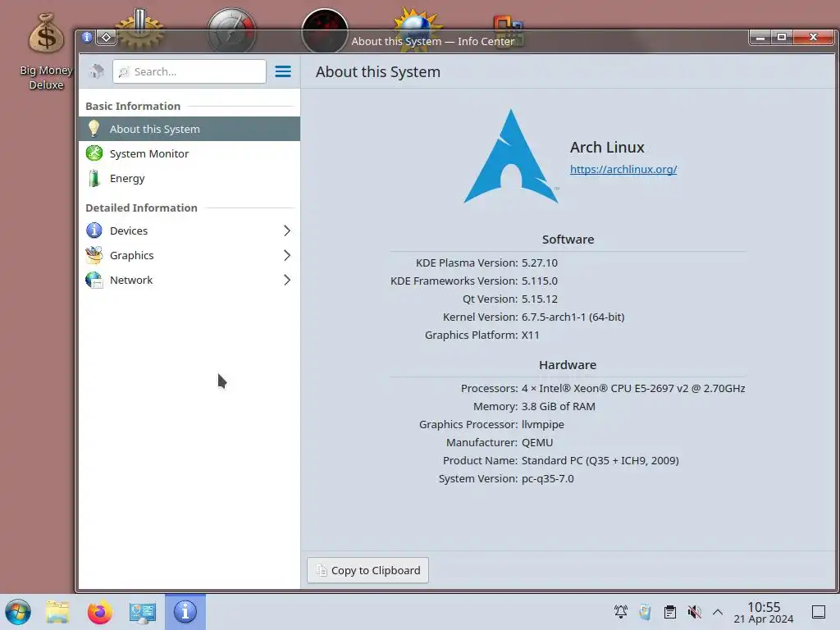Launch Firefox from taskbar
This screenshot has height=630, width=840.
pos(99,612)
